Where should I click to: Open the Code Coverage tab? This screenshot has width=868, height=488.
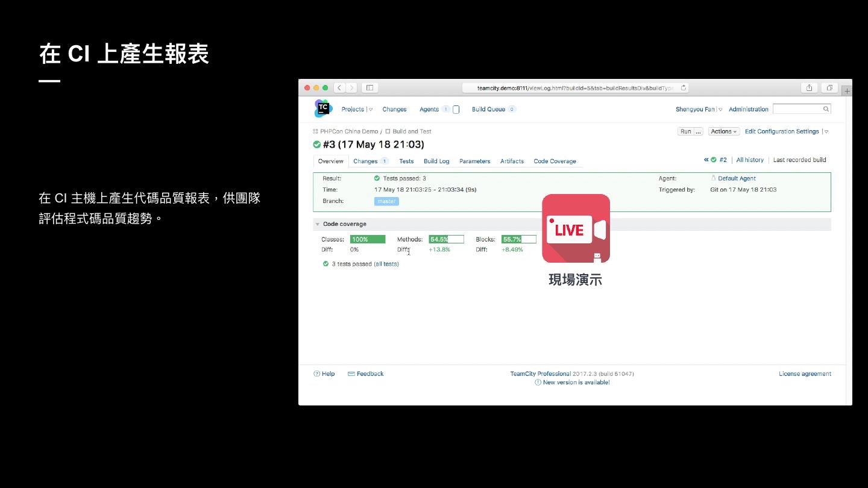[x=555, y=161]
